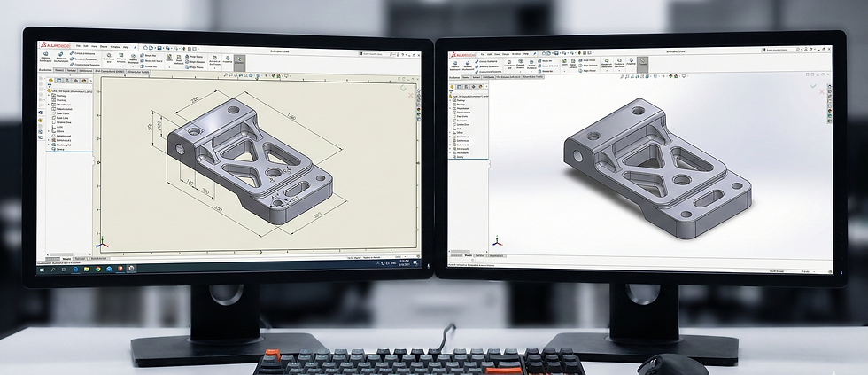Click Save icon in right monitor toolbar

pos(556,53)
